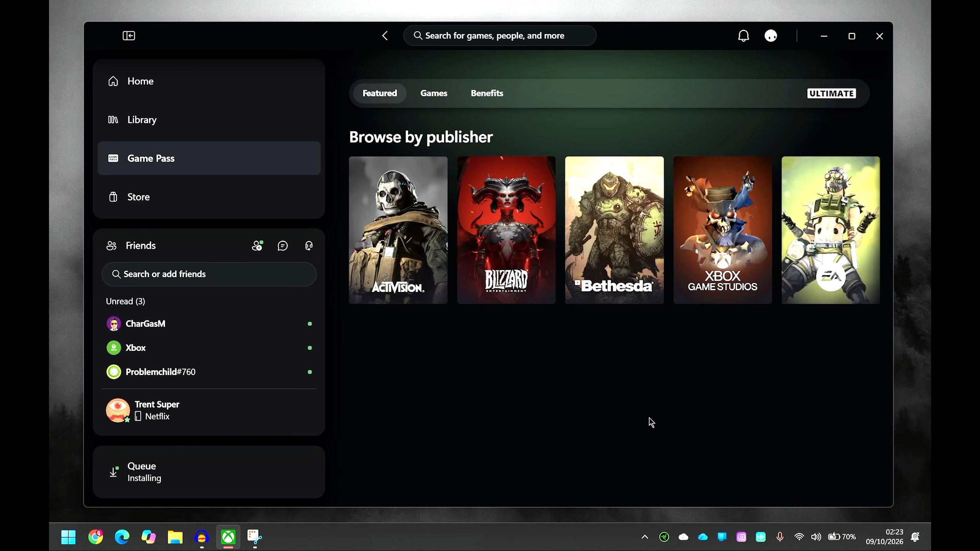Switch to the Benefits tab
Screen dimensions: 980x551
click(x=487, y=93)
